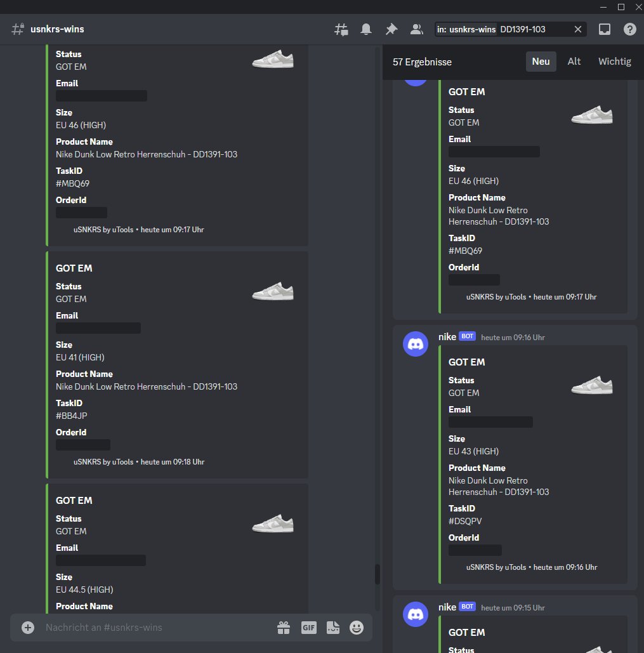
Task: Open sneaker thumbnail in EU 46 chat embed
Action: 273,59
